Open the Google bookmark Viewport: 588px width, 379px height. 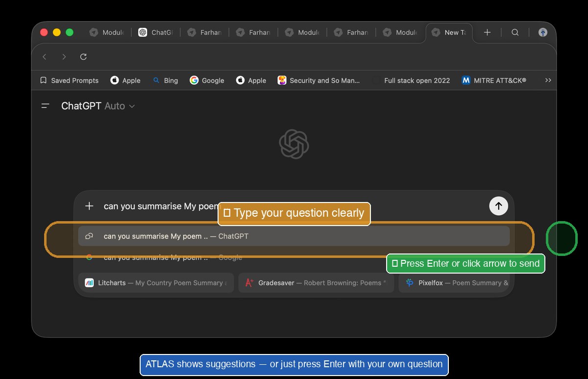(207, 80)
